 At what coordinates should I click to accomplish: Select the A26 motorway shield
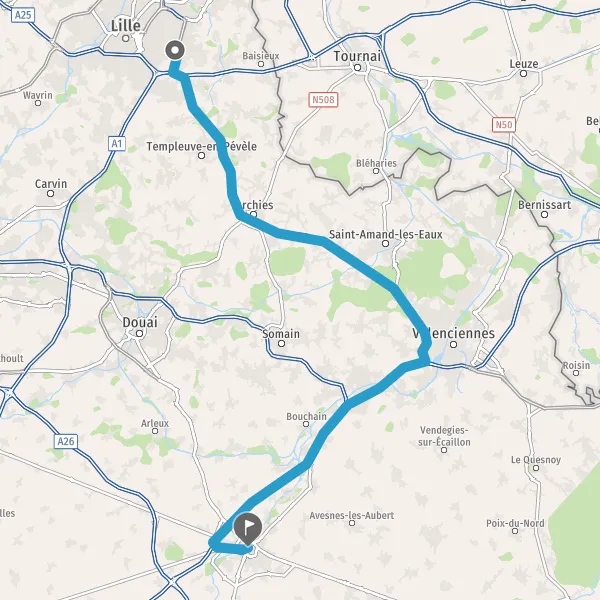66,441
